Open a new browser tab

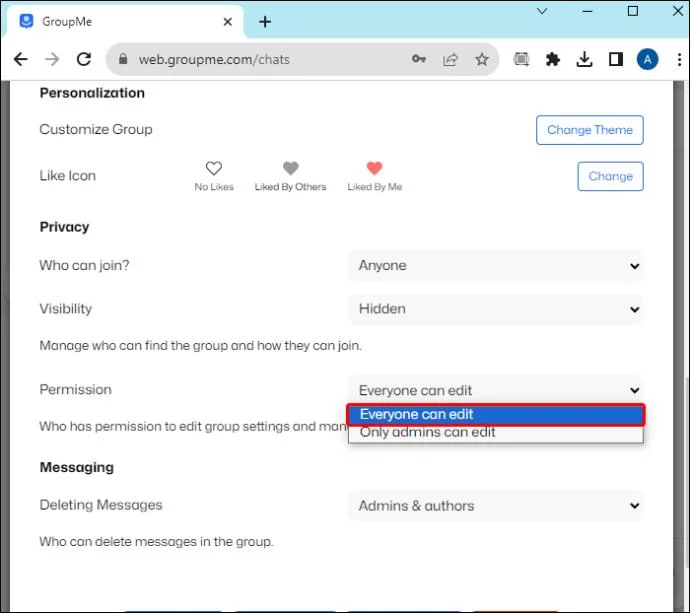(x=265, y=22)
